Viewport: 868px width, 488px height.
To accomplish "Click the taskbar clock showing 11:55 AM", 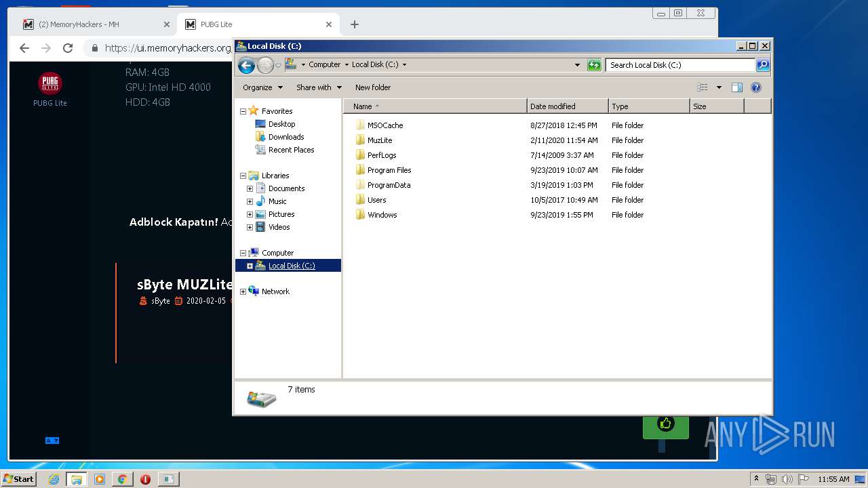I will (833, 479).
